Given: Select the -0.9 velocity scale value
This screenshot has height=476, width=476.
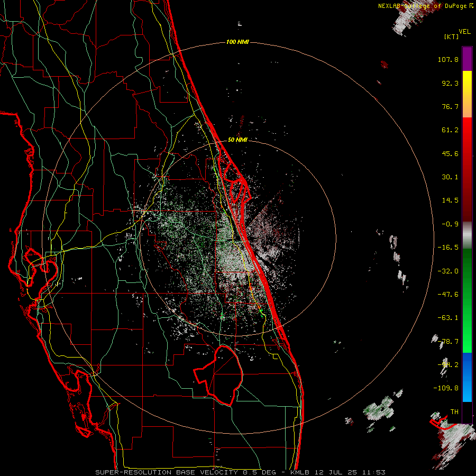Looking at the screenshot, I should [x=450, y=224].
